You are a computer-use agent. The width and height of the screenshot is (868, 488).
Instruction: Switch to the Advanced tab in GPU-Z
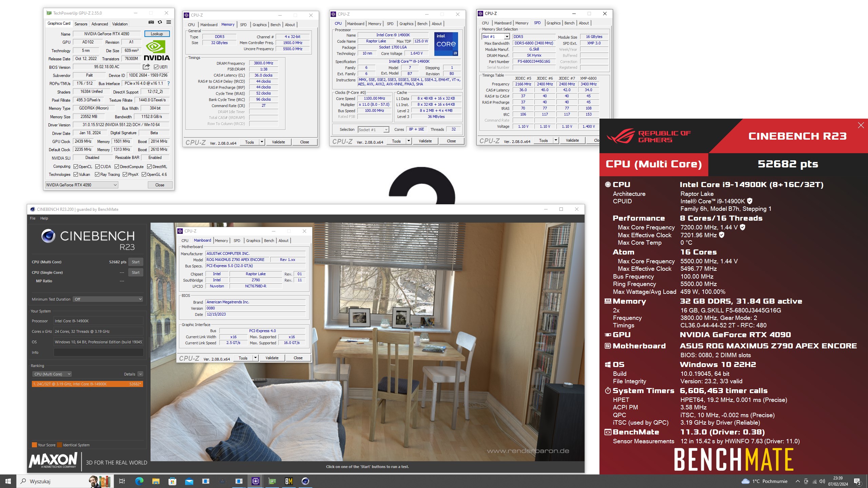(100, 24)
